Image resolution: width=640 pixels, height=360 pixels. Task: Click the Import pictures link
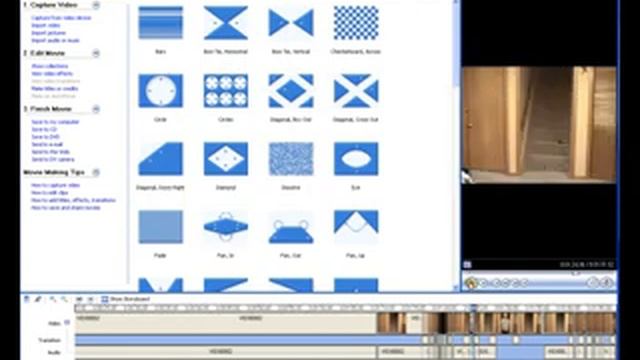click(x=49, y=33)
